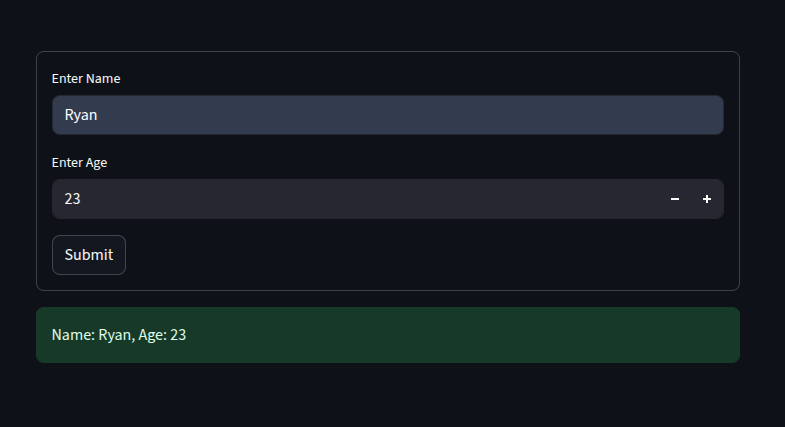Select the green success message banner
785x427 pixels.
[387, 335]
